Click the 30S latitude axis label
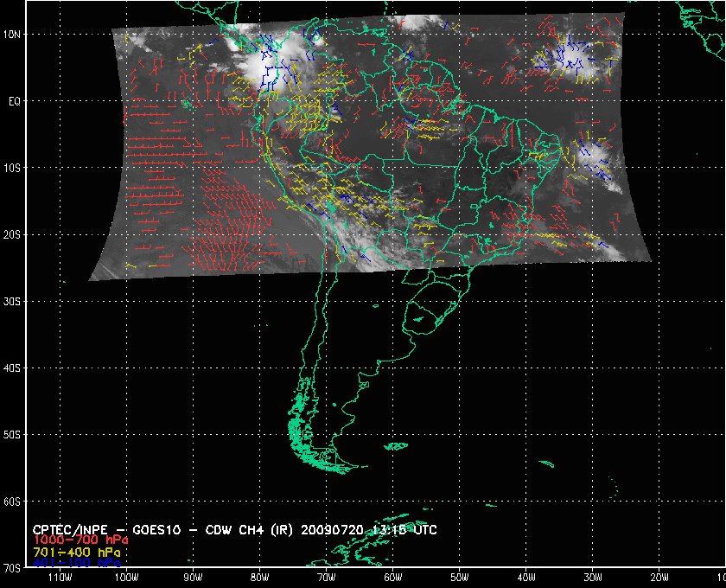This screenshot has width=726, height=588. tap(14, 301)
